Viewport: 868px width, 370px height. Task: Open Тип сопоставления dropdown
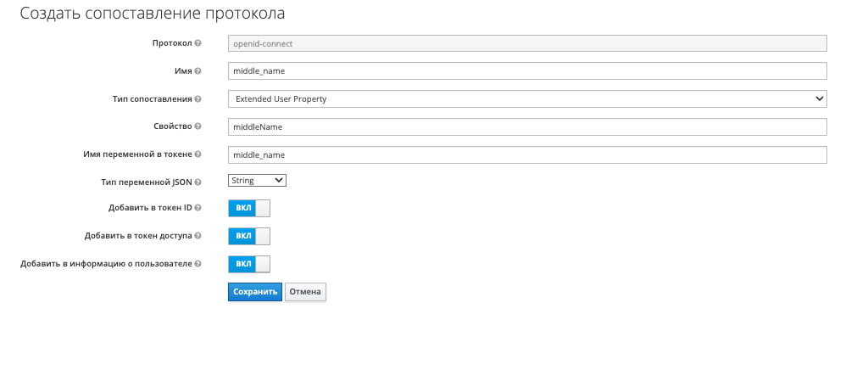(526, 99)
